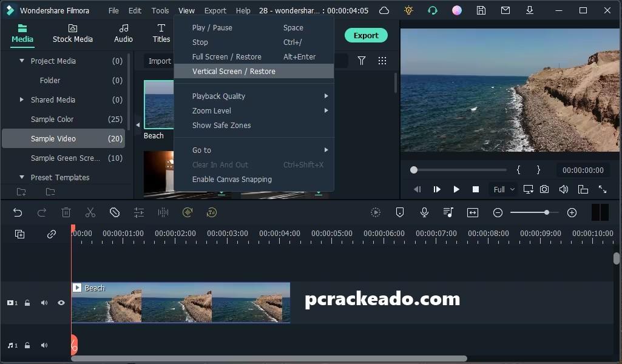
Task: Click the filter funnel icon in media panel
Action: click(x=362, y=61)
